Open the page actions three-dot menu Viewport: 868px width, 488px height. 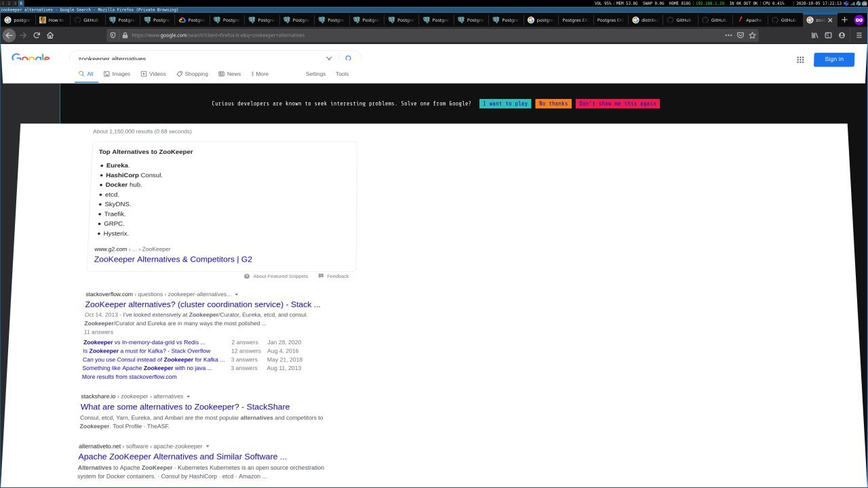click(x=728, y=35)
